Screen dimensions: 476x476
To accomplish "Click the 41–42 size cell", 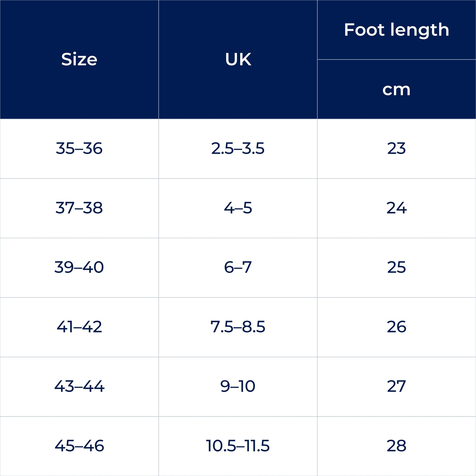I will [79, 327].
